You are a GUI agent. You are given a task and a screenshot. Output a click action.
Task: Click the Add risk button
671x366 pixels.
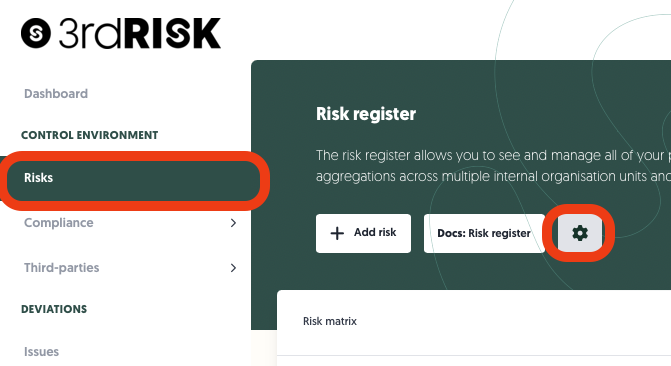(363, 233)
